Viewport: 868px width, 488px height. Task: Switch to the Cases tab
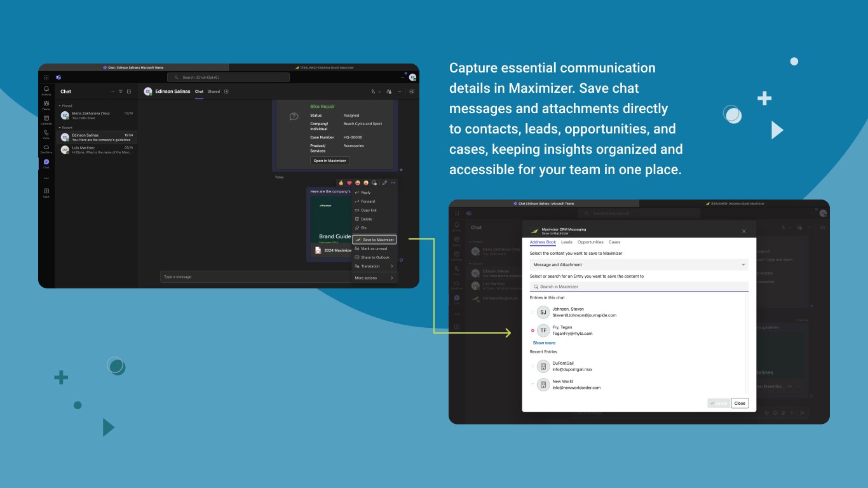[614, 242]
